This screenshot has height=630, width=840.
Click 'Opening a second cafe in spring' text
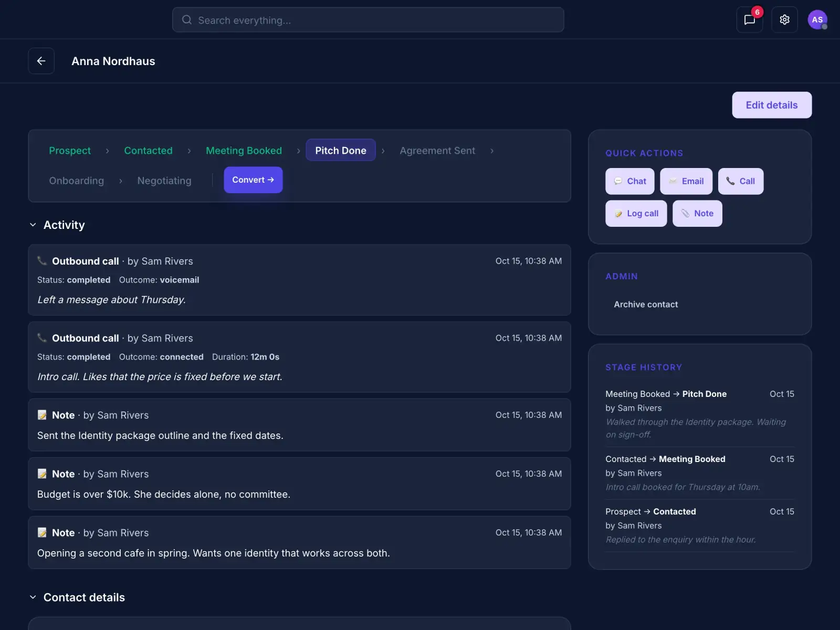pyautogui.click(x=214, y=553)
